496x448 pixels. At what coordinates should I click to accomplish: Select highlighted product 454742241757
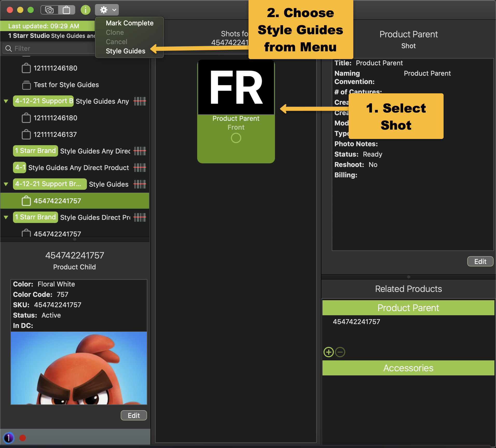pos(75,201)
